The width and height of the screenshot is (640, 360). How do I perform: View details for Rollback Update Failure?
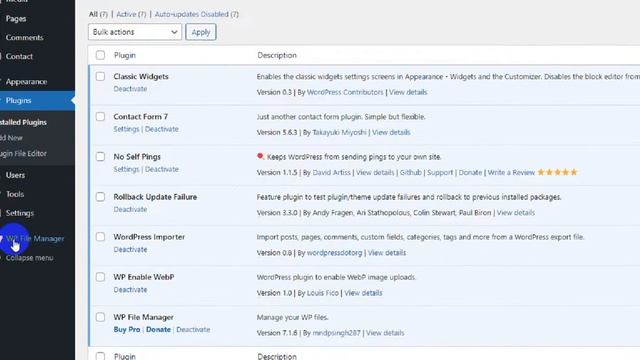(x=516, y=213)
